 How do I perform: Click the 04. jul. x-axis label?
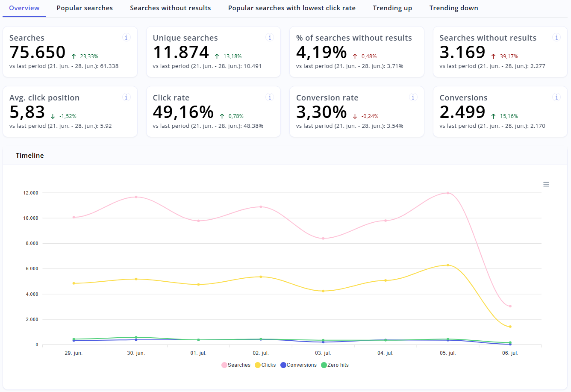tap(386, 353)
